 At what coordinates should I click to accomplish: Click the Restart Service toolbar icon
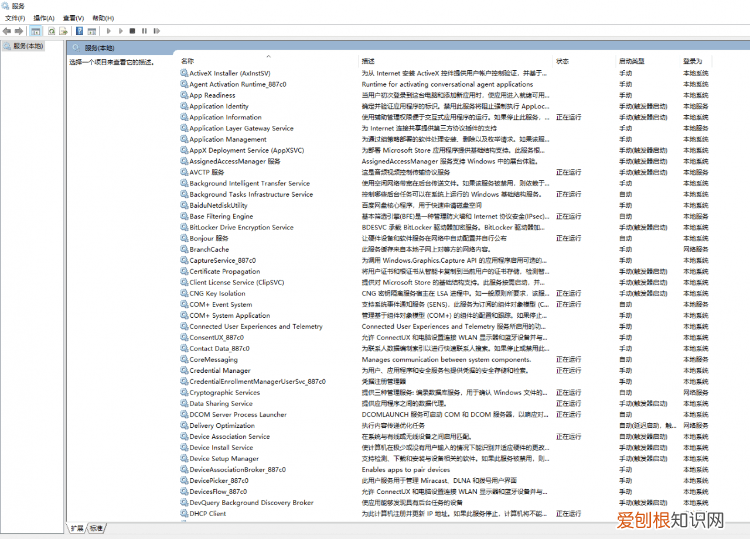(x=155, y=31)
